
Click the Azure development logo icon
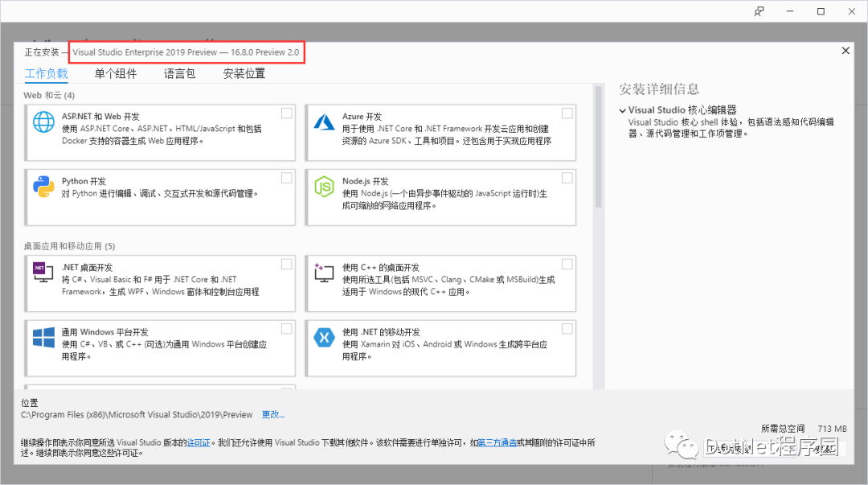325,122
